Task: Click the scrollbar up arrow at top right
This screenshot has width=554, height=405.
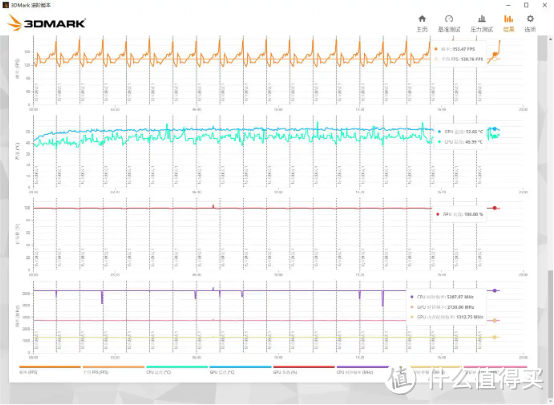Action: click(550, 38)
